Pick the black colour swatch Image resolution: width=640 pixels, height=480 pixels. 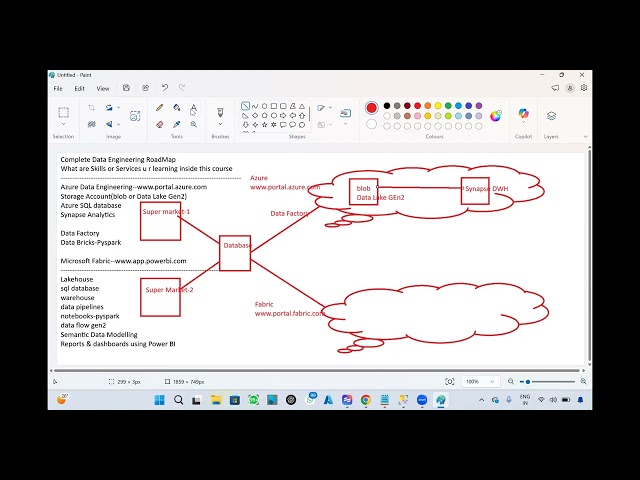tap(387, 106)
